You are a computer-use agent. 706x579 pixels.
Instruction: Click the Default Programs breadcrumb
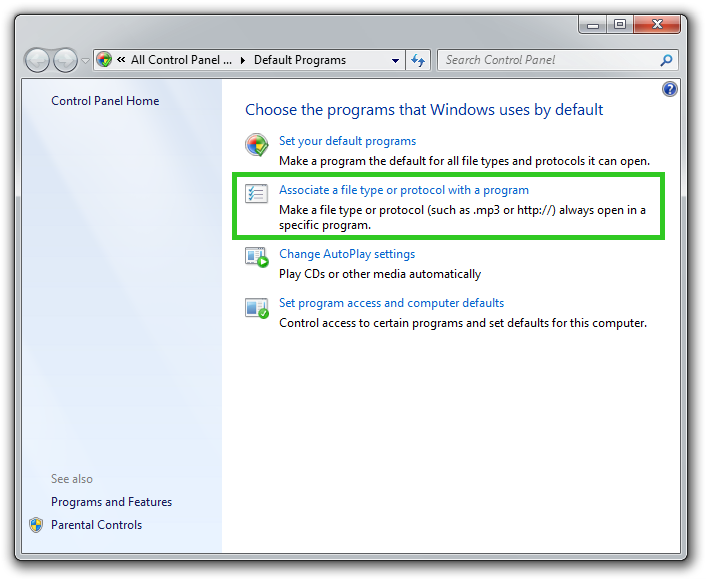point(300,60)
